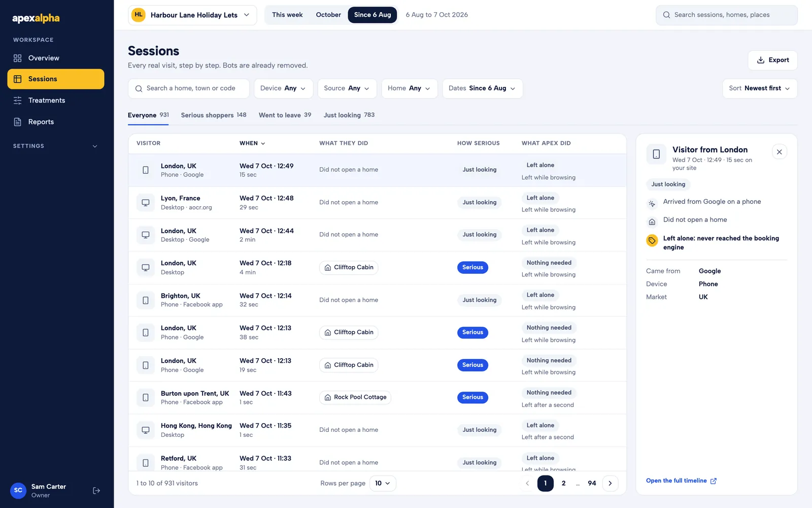812x508 pixels.
Task: Open Treatments sliders icon in sidebar
Action: [18, 101]
